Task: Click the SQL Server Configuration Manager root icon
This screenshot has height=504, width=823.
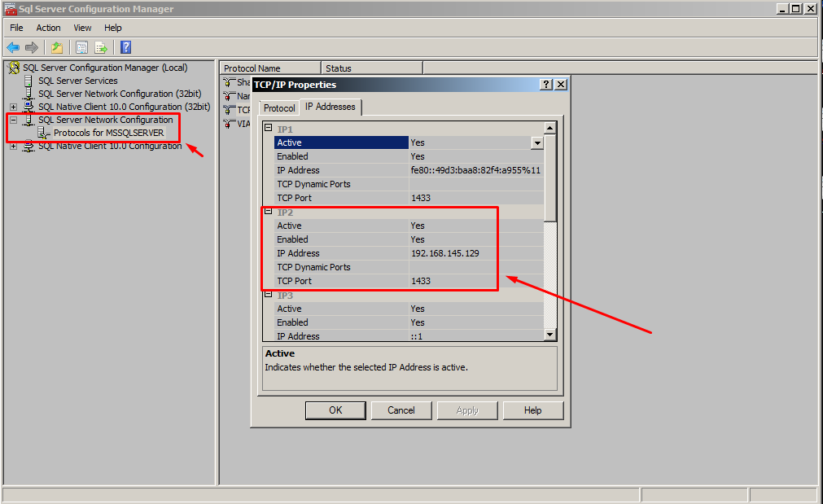Action: point(14,68)
